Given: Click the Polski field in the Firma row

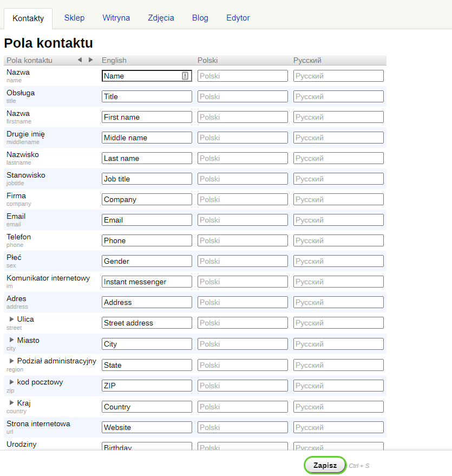Looking at the screenshot, I should tap(243, 199).
